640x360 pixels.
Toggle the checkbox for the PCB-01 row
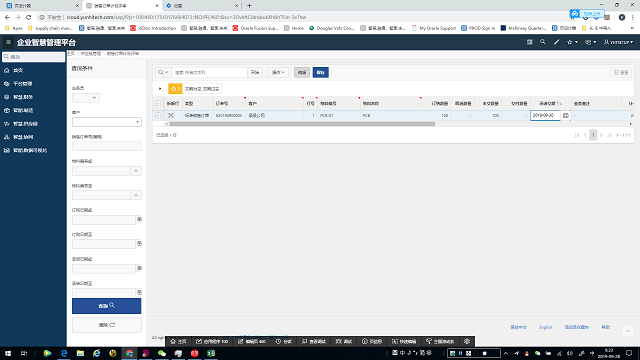pyautogui.click(x=158, y=116)
